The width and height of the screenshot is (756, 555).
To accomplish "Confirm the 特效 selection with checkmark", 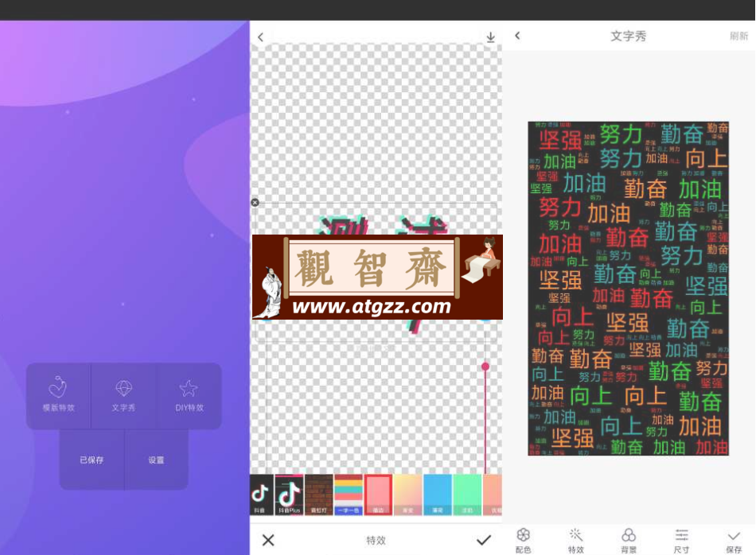I will click(x=484, y=540).
